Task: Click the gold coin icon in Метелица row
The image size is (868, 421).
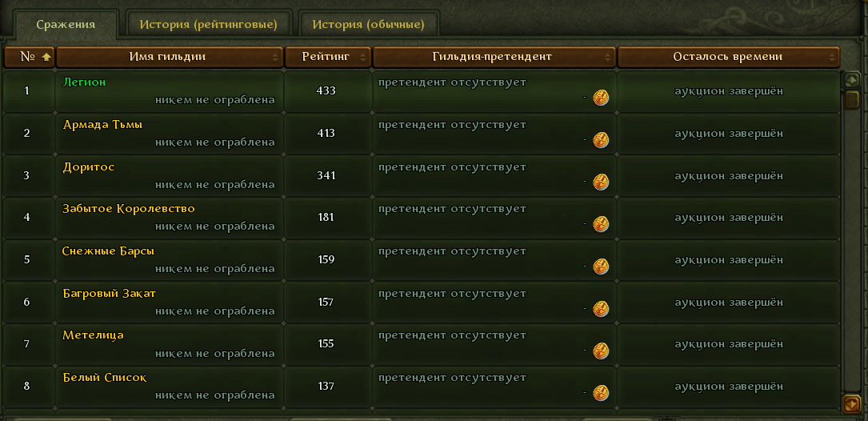Action: [x=601, y=351]
